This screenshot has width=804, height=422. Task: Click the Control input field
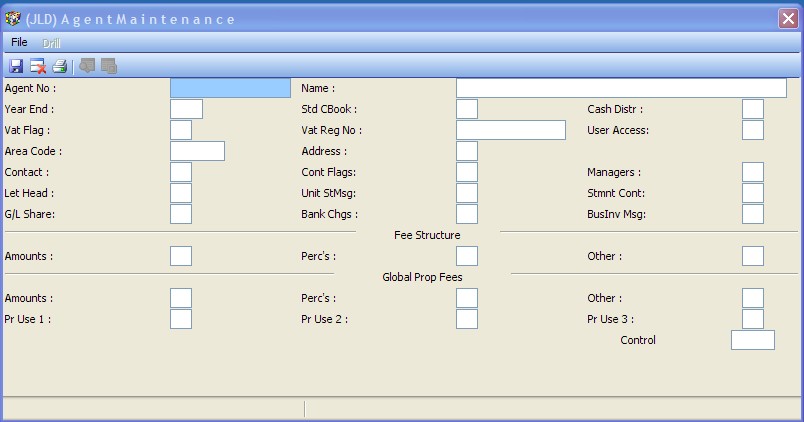coord(752,340)
